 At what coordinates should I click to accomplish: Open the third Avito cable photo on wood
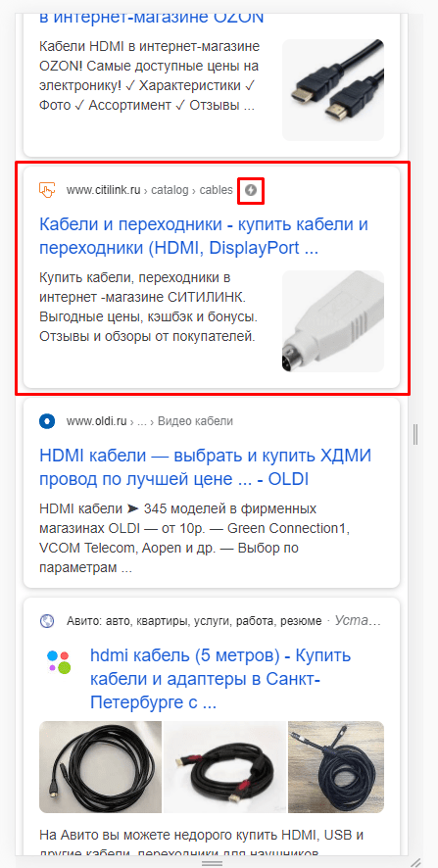point(336,767)
